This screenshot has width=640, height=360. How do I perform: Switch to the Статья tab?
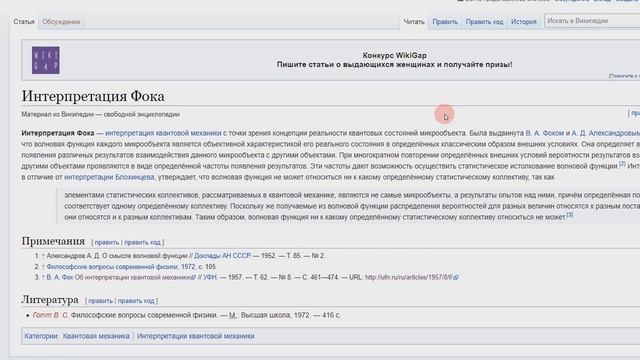tap(24, 22)
